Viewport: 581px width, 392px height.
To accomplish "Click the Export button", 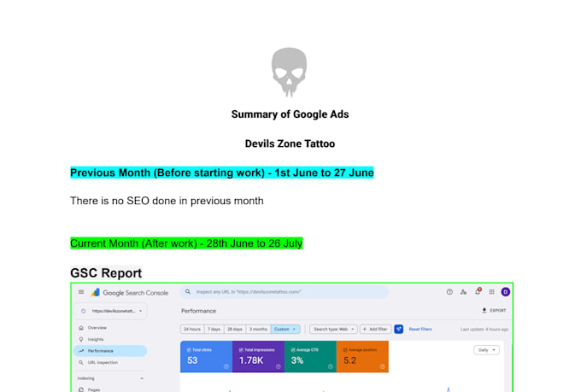I will click(494, 311).
